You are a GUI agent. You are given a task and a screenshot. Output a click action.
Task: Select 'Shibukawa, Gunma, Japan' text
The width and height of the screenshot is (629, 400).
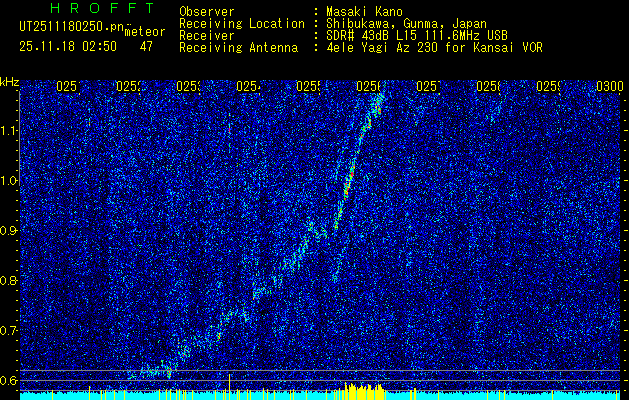[406, 24]
